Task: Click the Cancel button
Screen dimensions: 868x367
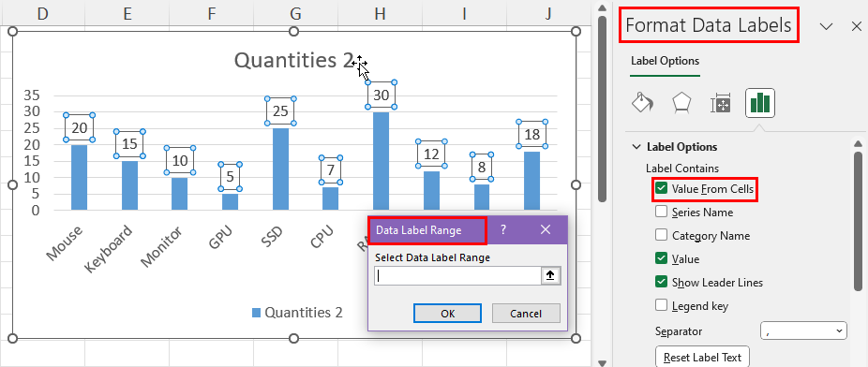Action: [526, 314]
